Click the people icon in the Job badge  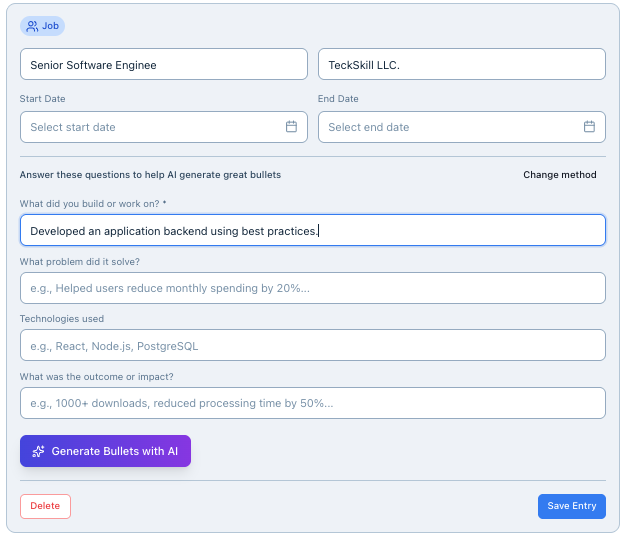pyautogui.click(x=33, y=26)
